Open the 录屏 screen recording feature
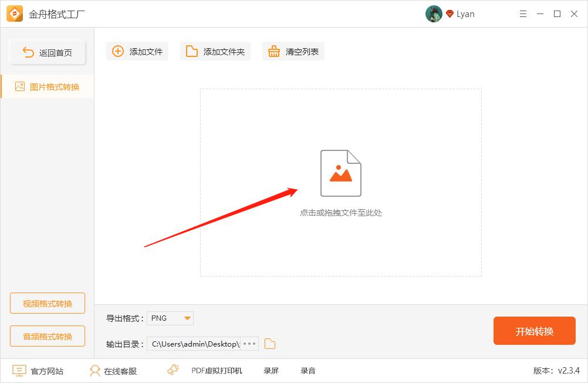The width and height of the screenshot is (588, 383). click(271, 371)
